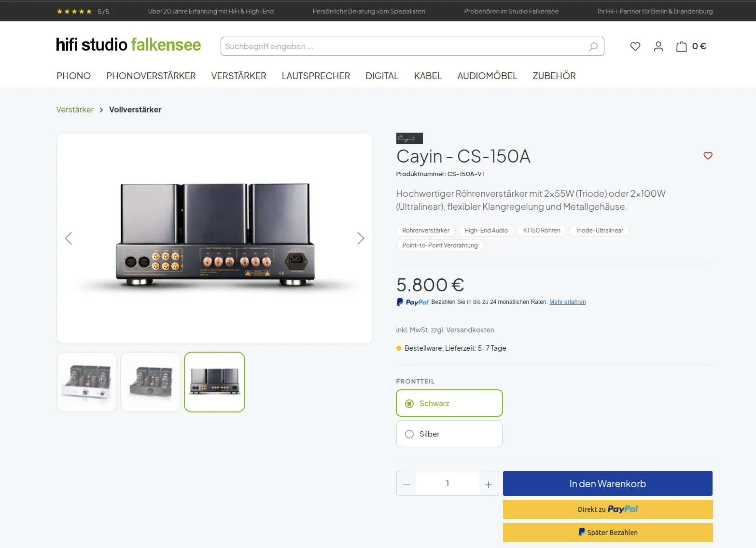Click the quantity input field showing 1
This screenshot has height=548, width=756.
click(x=448, y=483)
